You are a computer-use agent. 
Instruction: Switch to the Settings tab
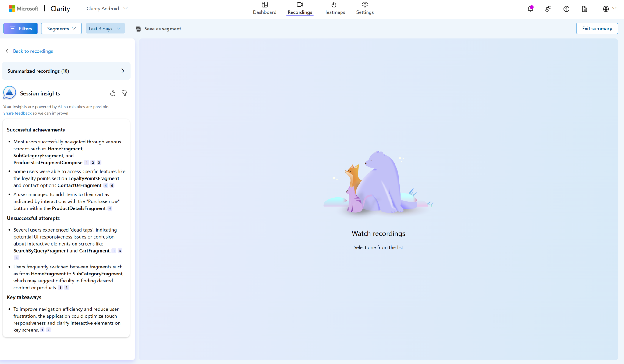[365, 8]
